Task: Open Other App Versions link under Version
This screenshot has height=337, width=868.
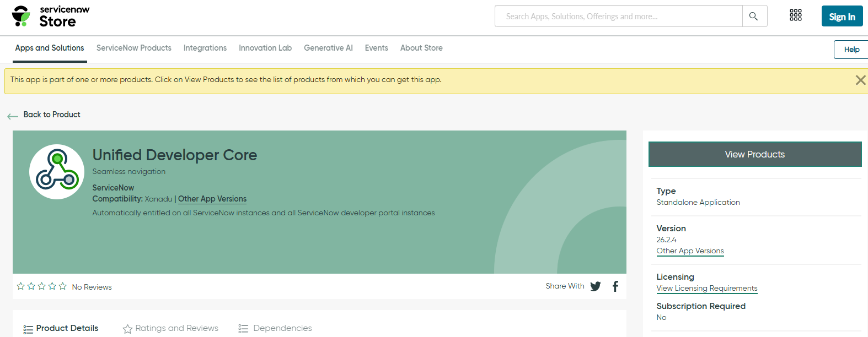Action: [x=690, y=251]
